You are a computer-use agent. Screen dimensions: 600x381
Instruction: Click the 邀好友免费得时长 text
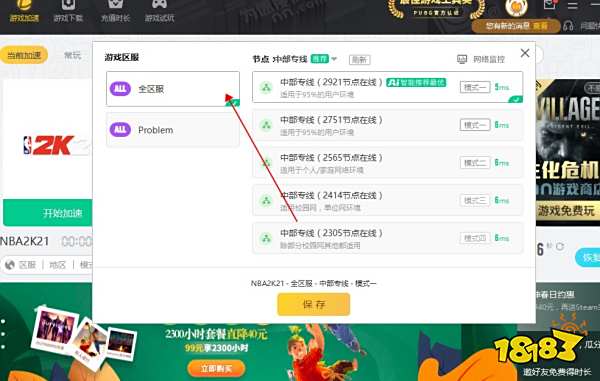click(557, 371)
